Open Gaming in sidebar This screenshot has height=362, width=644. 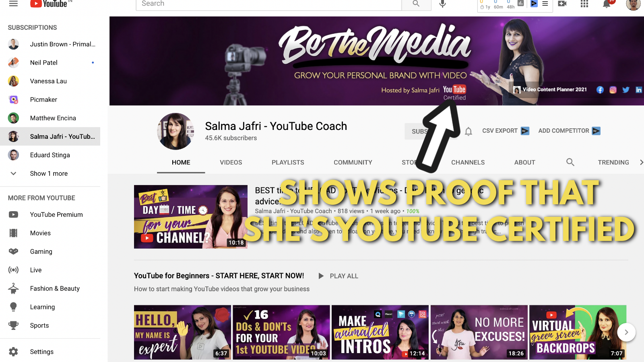[x=50, y=252]
